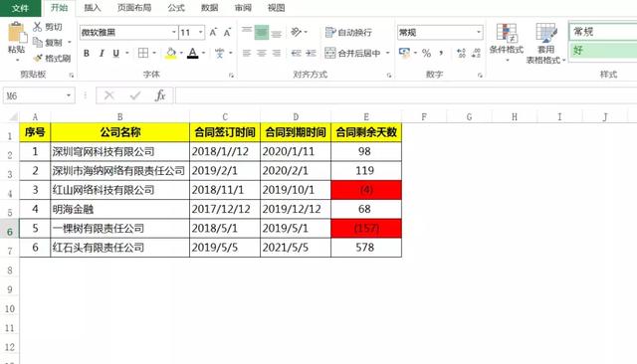Image resolution: width=637 pixels, height=364 pixels.
Task: Click the confirm checkmark in formula bar
Action: coord(135,95)
